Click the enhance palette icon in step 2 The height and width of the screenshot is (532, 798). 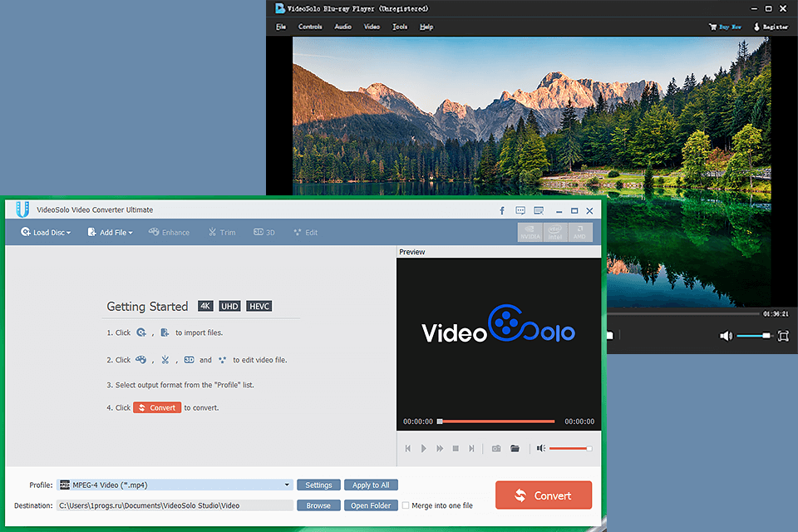[141, 359]
